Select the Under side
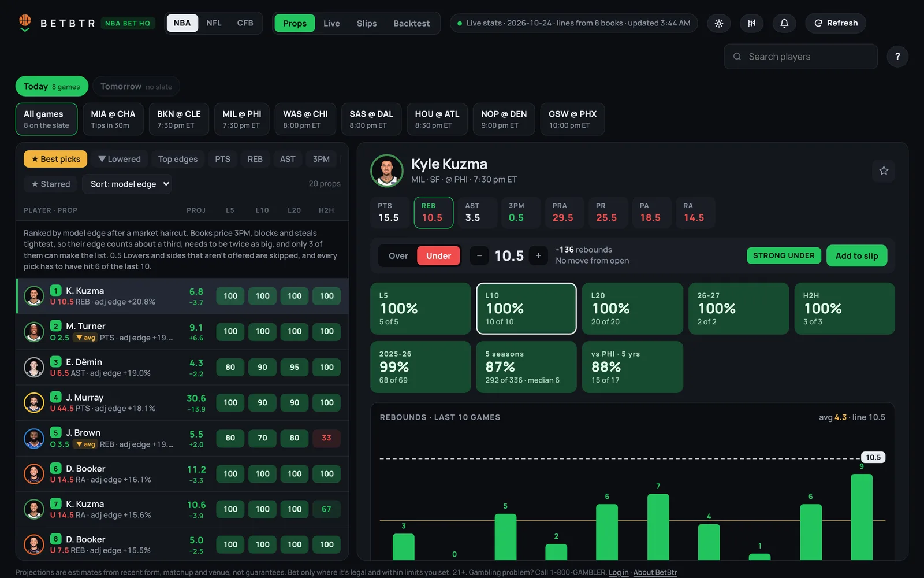 pyautogui.click(x=438, y=256)
